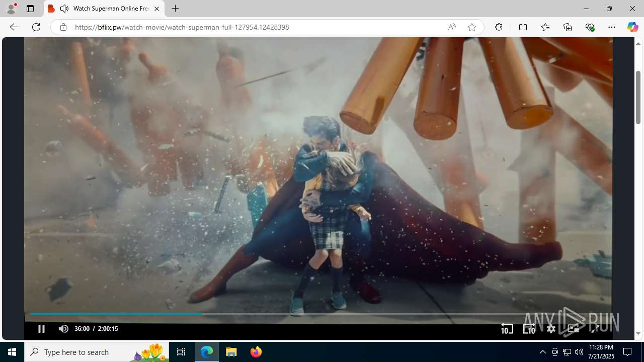Open the Favorites hub
Image resolution: width=644 pixels, height=362 pixels.
pyautogui.click(x=545, y=27)
